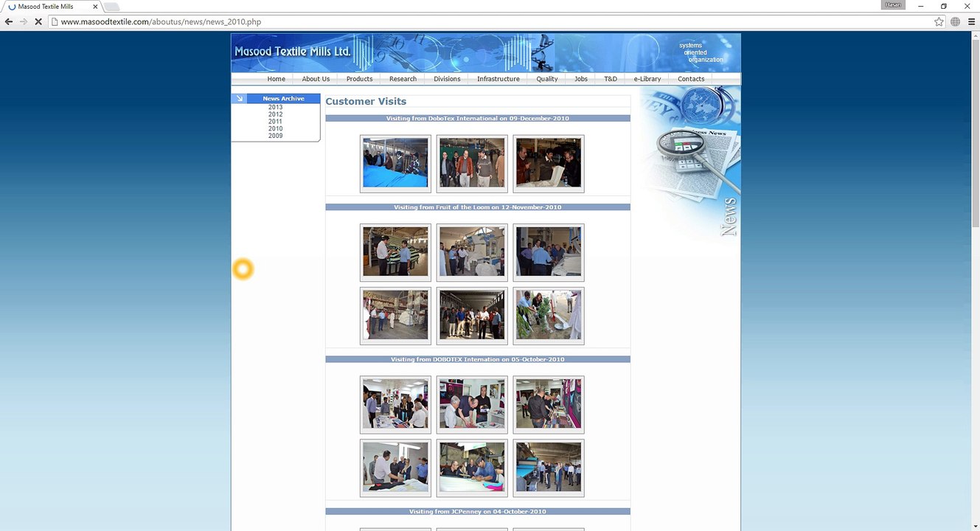Open Contacts menu item
Viewport: 980px width, 531px height.
pos(691,79)
